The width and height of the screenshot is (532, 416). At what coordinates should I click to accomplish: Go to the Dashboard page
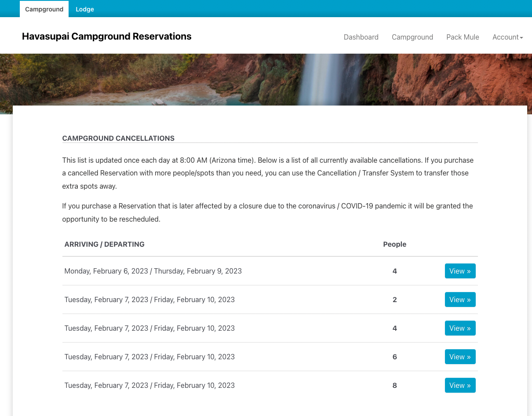point(361,37)
